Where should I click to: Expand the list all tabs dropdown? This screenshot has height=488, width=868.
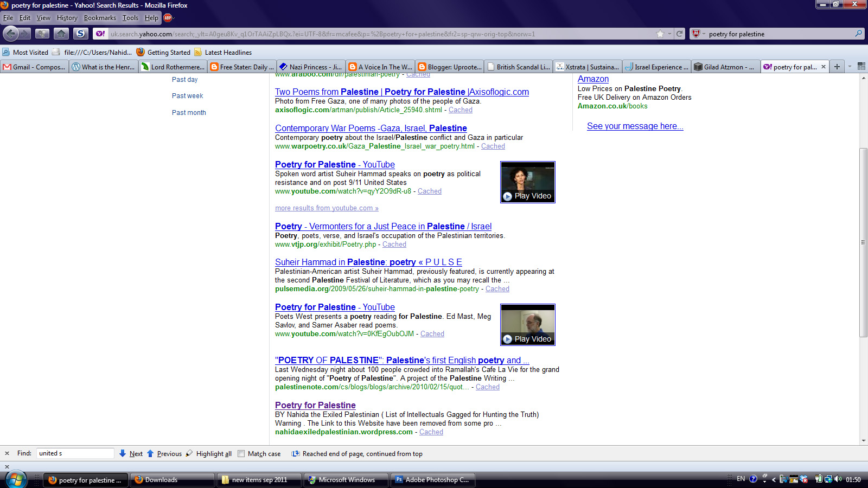850,67
